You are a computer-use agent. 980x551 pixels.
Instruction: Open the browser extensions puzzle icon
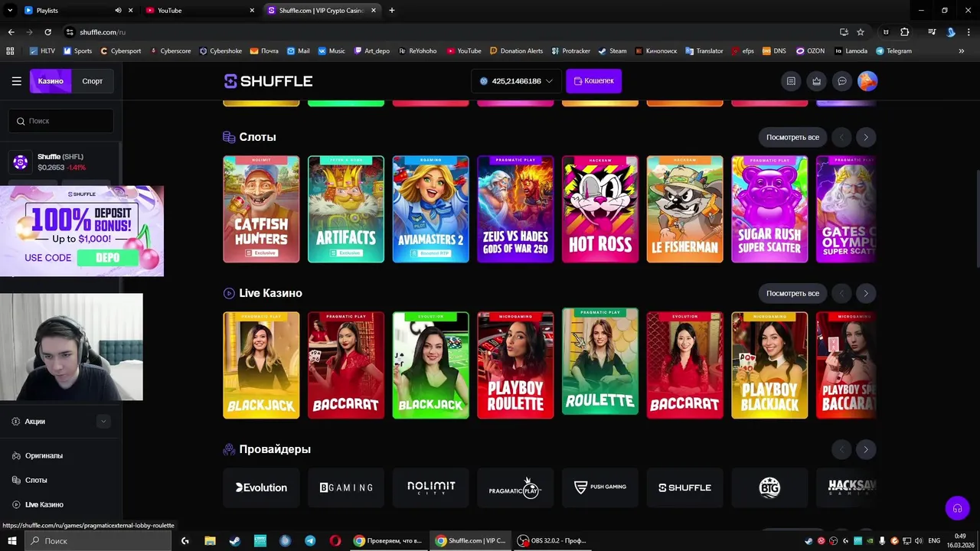pos(905,32)
